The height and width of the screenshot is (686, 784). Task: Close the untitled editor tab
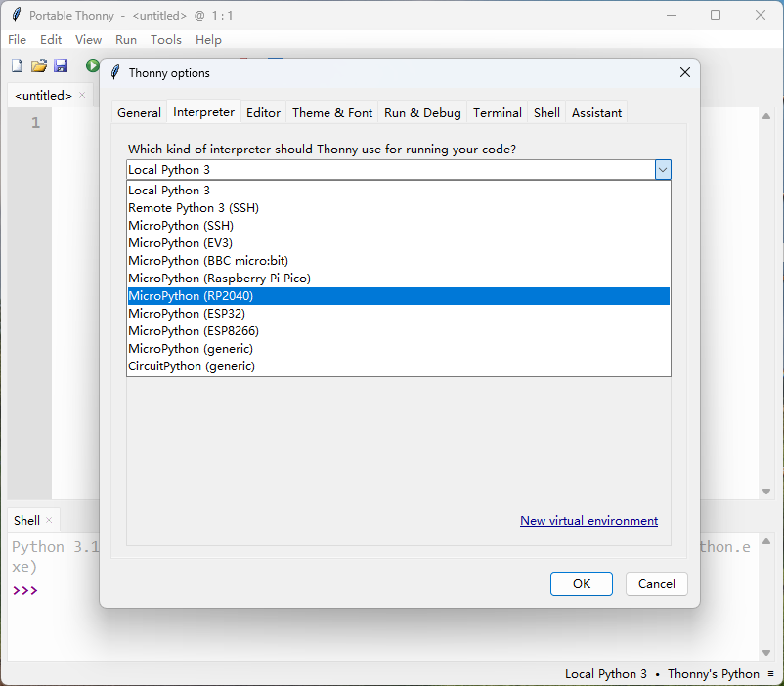tap(82, 95)
